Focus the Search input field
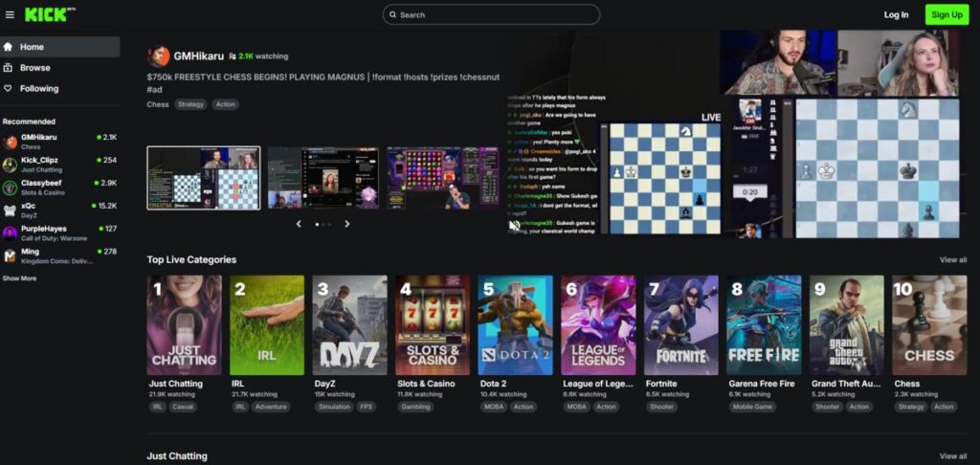The image size is (980, 465). pyautogui.click(x=491, y=14)
